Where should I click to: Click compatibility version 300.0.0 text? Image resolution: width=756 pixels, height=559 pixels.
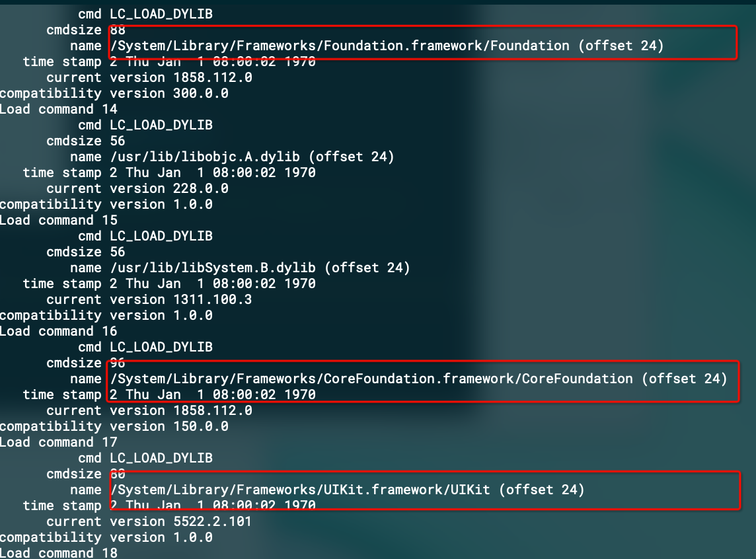pos(114,93)
